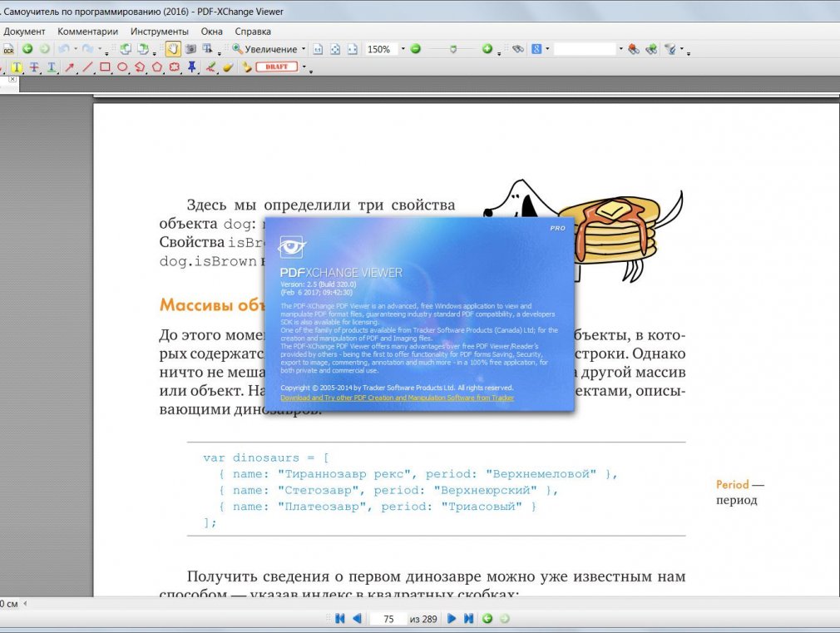Image resolution: width=840 pixels, height=633 pixels.
Task: Rotate page clockwise icon
Action: (x=142, y=49)
